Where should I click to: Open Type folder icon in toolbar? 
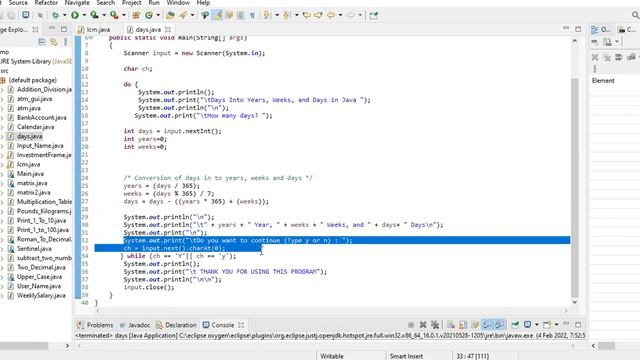[170, 15]
